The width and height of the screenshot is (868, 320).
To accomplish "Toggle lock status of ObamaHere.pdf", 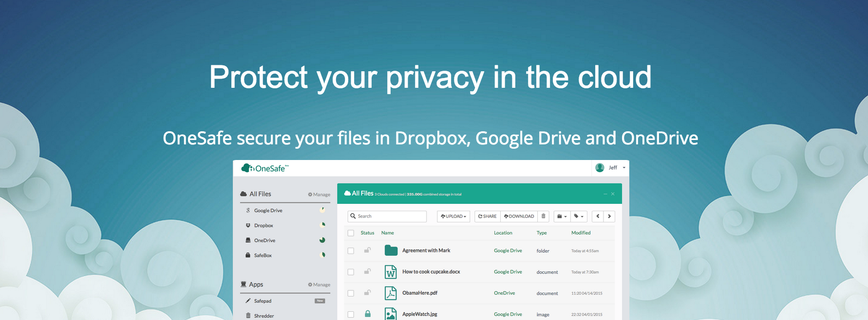I will tap(368, 293).
